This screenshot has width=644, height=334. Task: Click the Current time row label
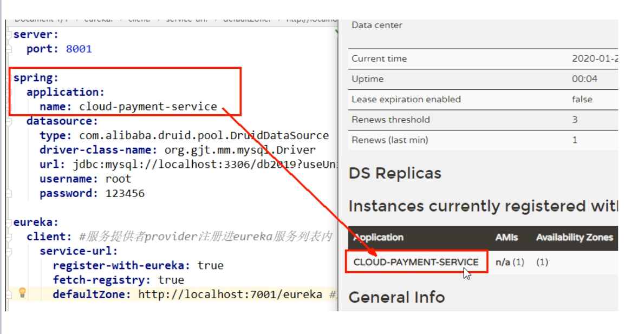379,58
